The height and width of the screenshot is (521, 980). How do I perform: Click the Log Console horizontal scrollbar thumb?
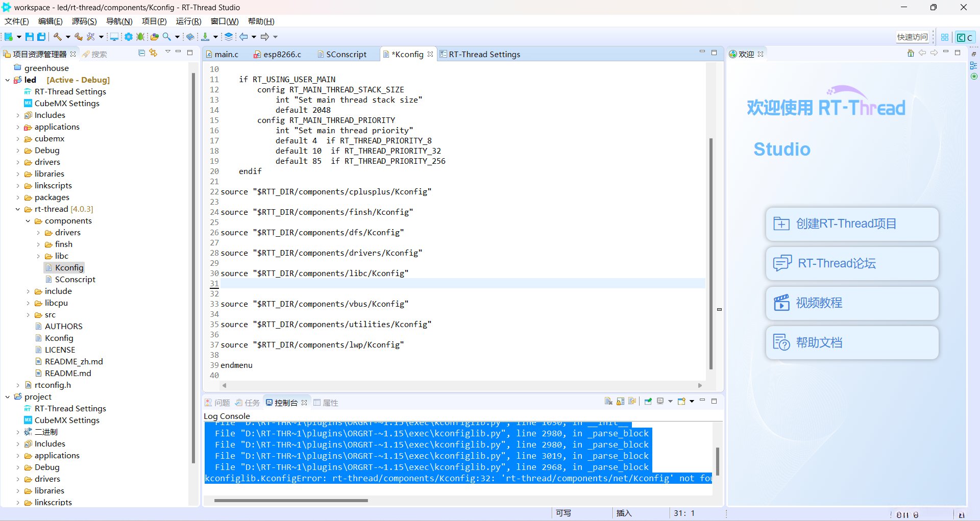(291, 501)
